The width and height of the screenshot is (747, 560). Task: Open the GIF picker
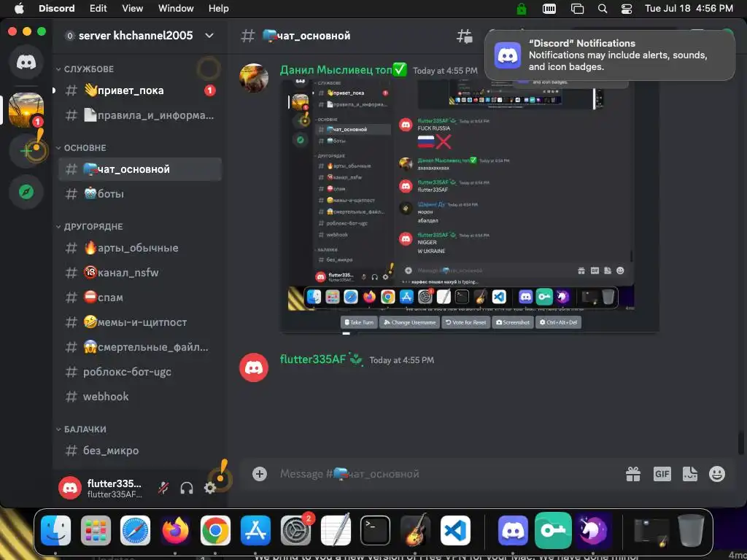(662, 474)
